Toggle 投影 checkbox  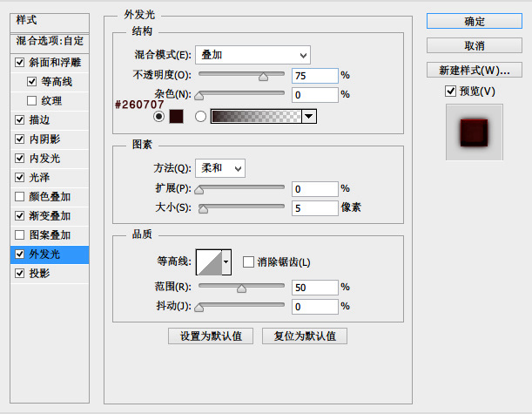20,274
